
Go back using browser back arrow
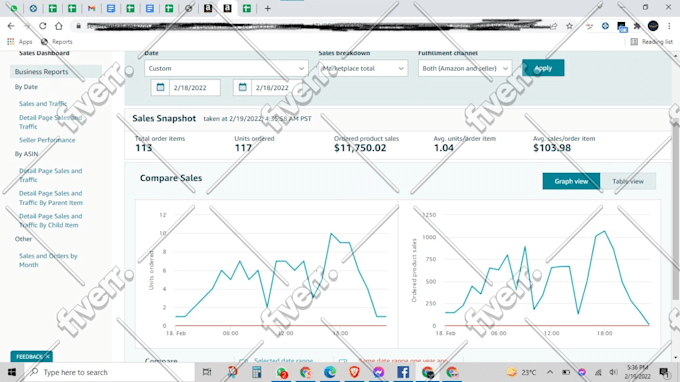11,26
